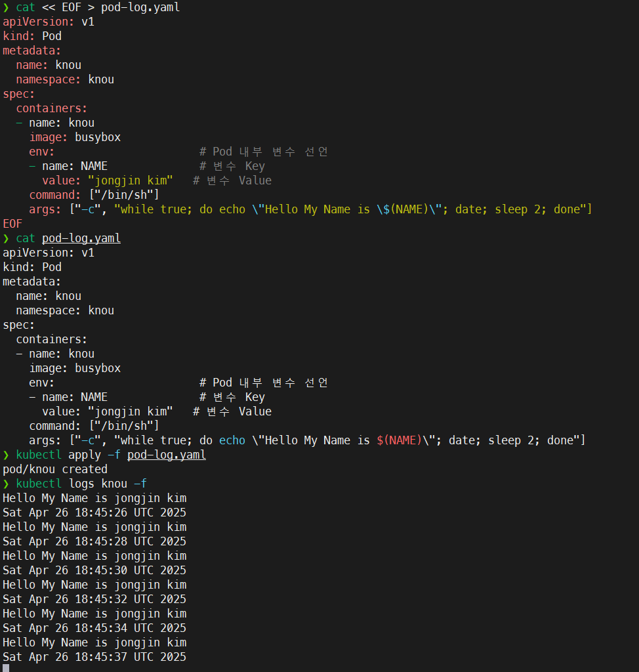639x672 pixels.
Task: Click the 'Sat Apr 26 18:45:37 UTC 2025' log line
Action: 94,657
